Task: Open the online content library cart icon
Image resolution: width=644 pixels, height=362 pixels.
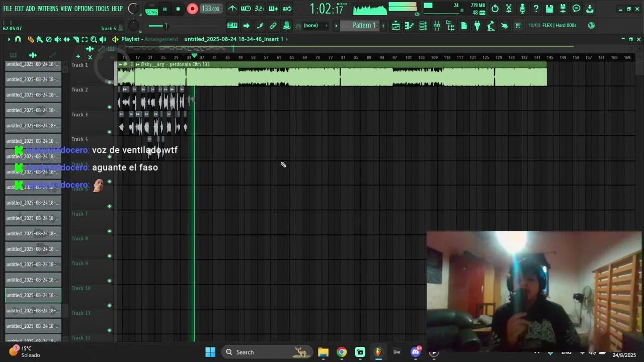Action: point(518,26)
